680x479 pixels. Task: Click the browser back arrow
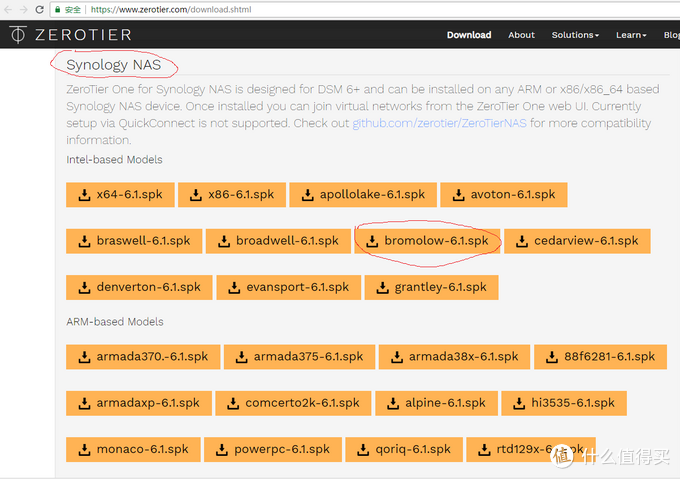8,9
